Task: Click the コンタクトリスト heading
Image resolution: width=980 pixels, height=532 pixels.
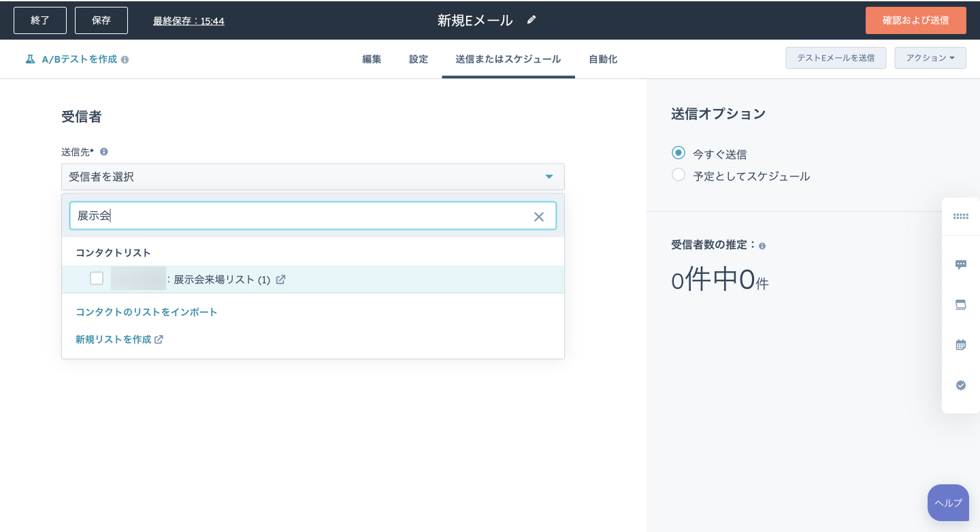Action: click(x=113, y=253)
